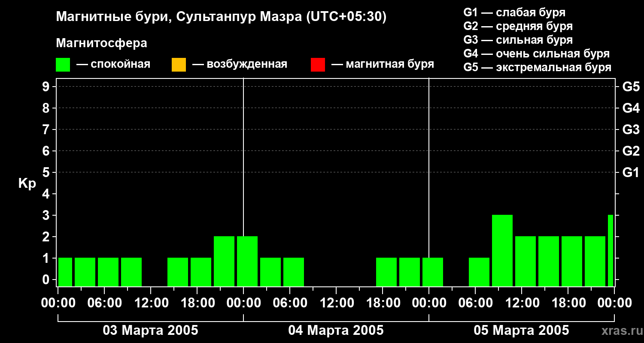Select the 'G5 — экстремальная буря' legend line
Screen dimensions: 644x343
pyautogui.click(x=537, y=67)
